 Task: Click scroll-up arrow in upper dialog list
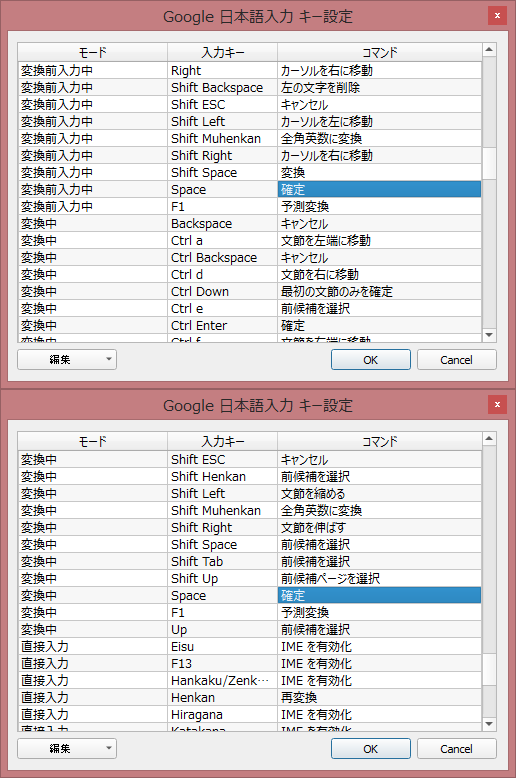[x=489, y=50]
